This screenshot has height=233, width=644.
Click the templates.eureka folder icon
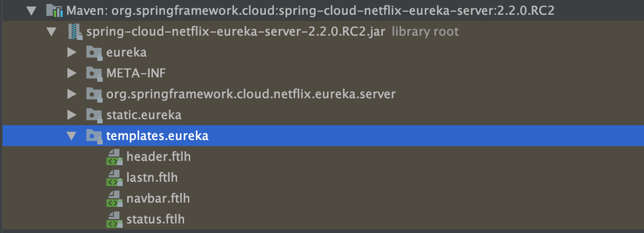[x=94, y=136]
